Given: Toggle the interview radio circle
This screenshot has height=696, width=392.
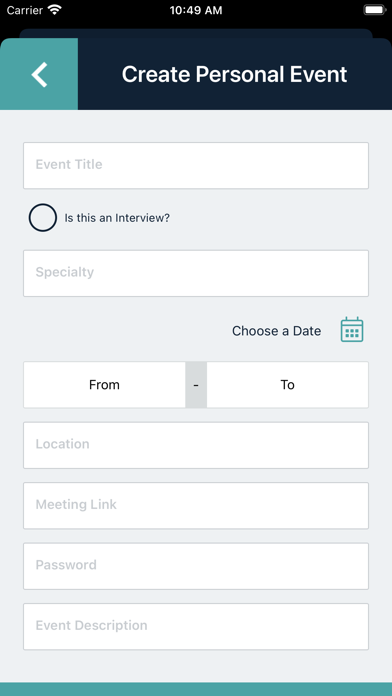Looking at the screenshot, I should point(43,218).
